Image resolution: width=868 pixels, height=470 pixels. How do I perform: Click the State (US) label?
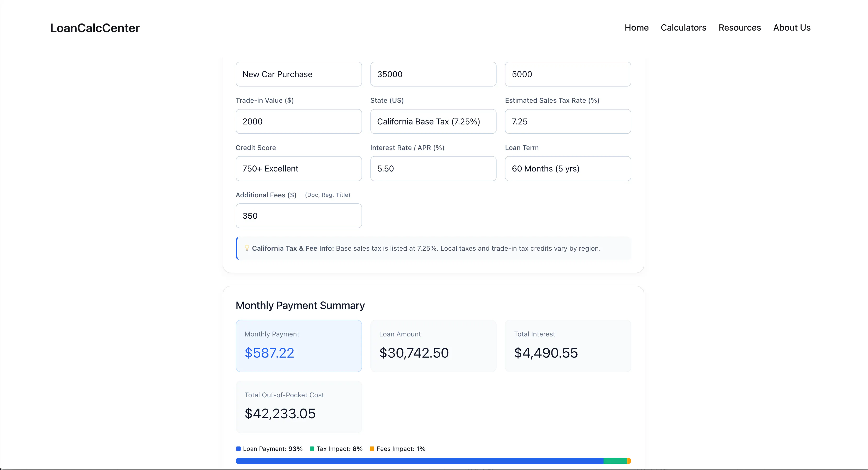pos(386,100)
